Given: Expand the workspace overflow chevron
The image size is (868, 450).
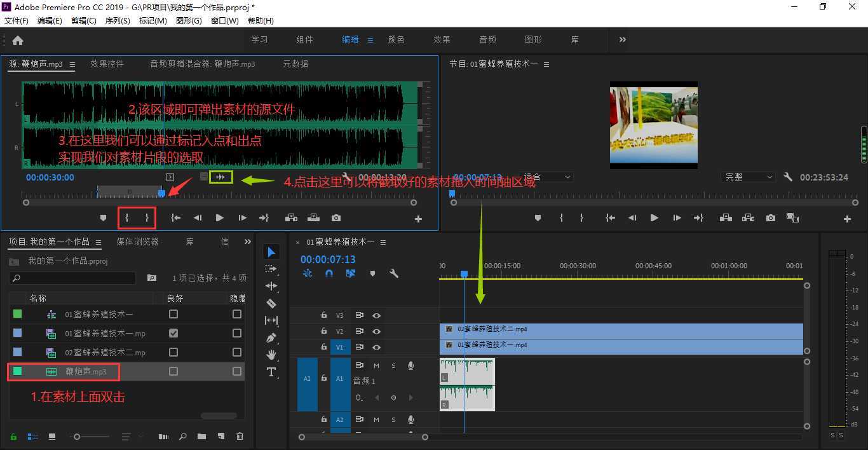Looking at the screenshot, I should 623,39.
